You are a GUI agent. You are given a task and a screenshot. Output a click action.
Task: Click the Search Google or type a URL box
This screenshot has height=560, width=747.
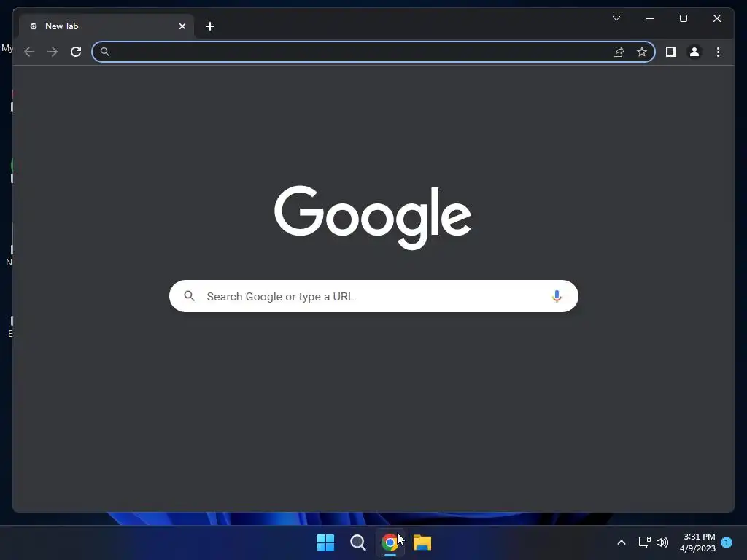(x=373, y=296)
